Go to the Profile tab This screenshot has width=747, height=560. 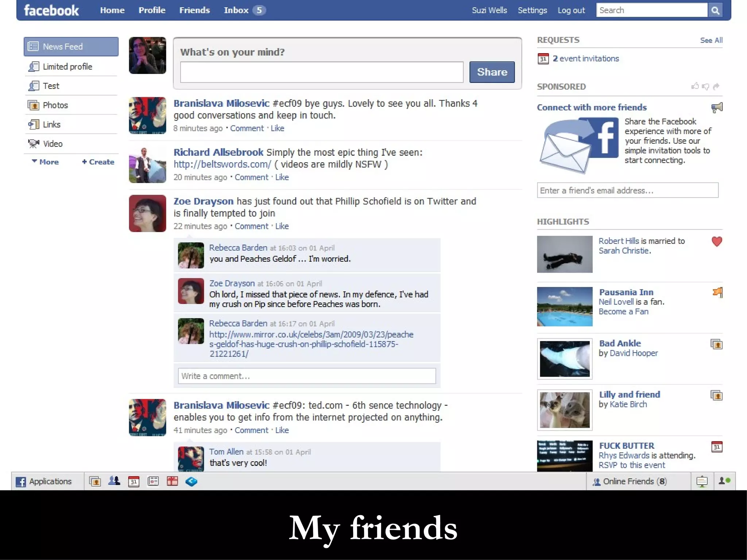[152, 10]
